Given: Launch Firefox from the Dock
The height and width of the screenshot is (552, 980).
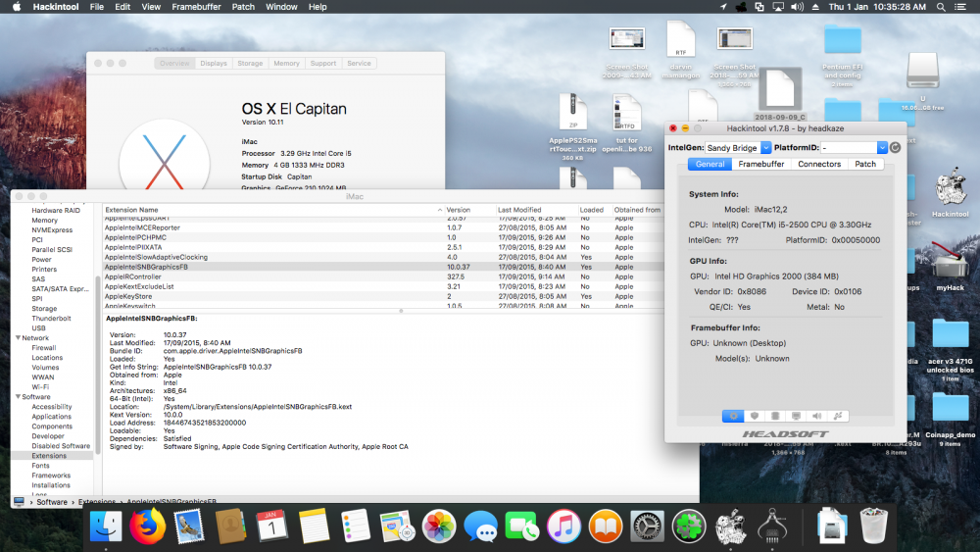Looking at the screenshot, I should point(148,527).
